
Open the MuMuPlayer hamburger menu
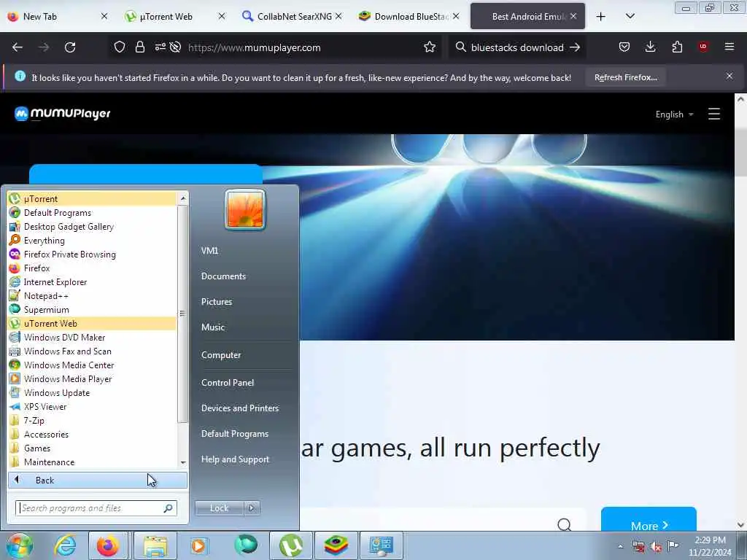(x=713, y=114)
